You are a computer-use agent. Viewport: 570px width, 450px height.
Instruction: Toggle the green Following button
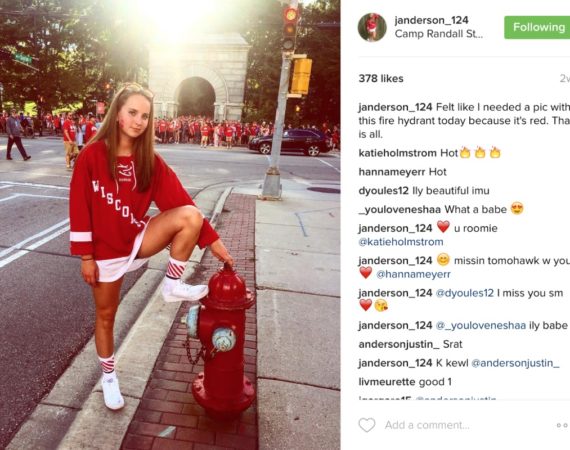[x=537, y=27]
